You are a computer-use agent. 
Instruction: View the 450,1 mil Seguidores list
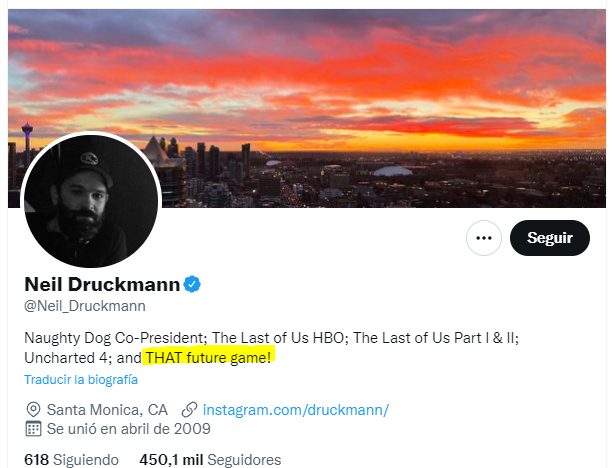pos(210,460)
